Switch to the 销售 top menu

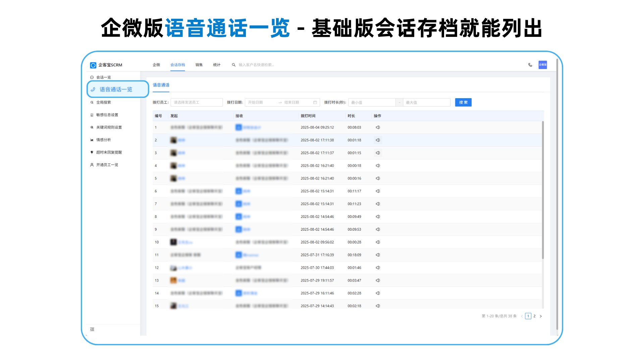tap(199, 65)
